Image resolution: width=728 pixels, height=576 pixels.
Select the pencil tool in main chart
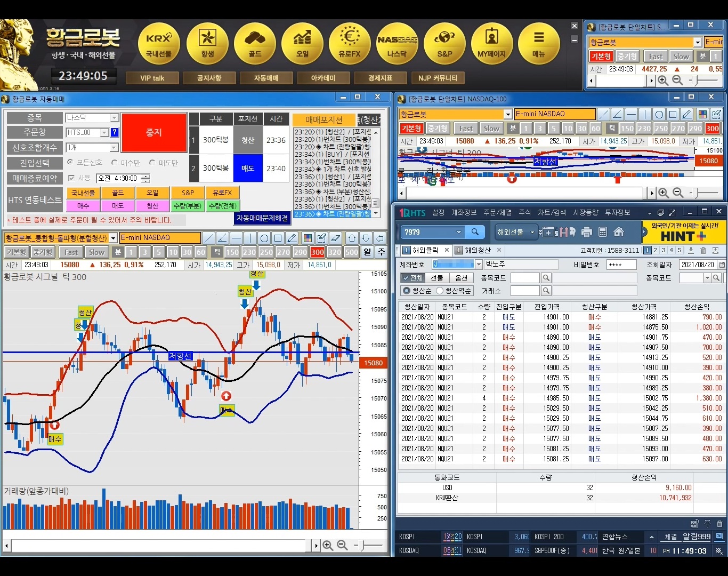[x=292, y=238]
